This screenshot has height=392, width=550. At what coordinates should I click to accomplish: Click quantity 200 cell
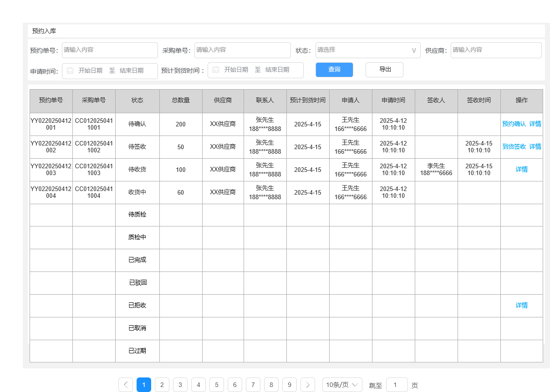181,124
